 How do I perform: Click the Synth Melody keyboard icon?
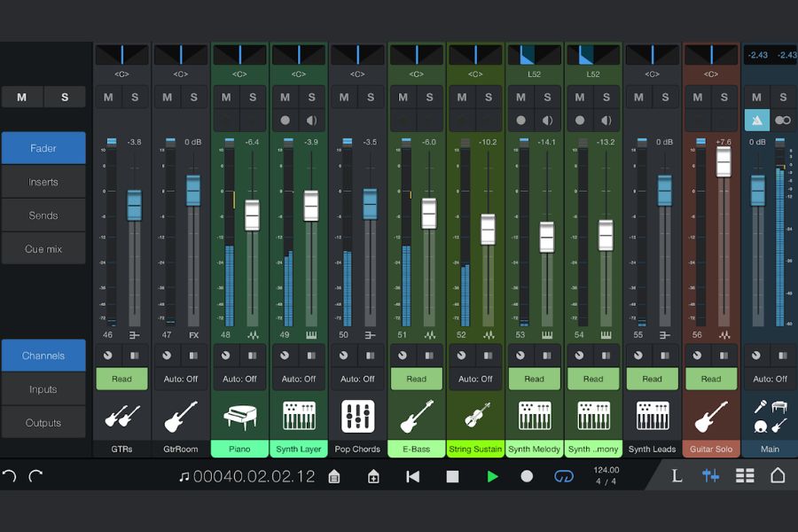point(535,416)
